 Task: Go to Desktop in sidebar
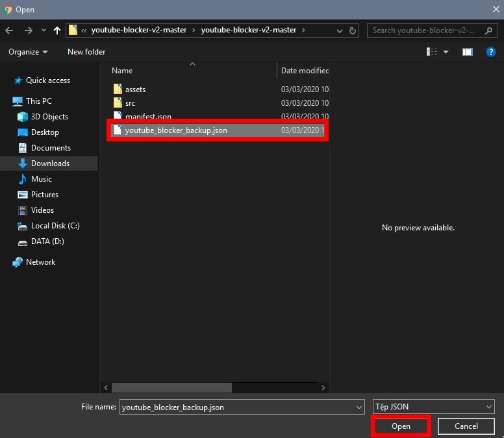click(45, 132)
